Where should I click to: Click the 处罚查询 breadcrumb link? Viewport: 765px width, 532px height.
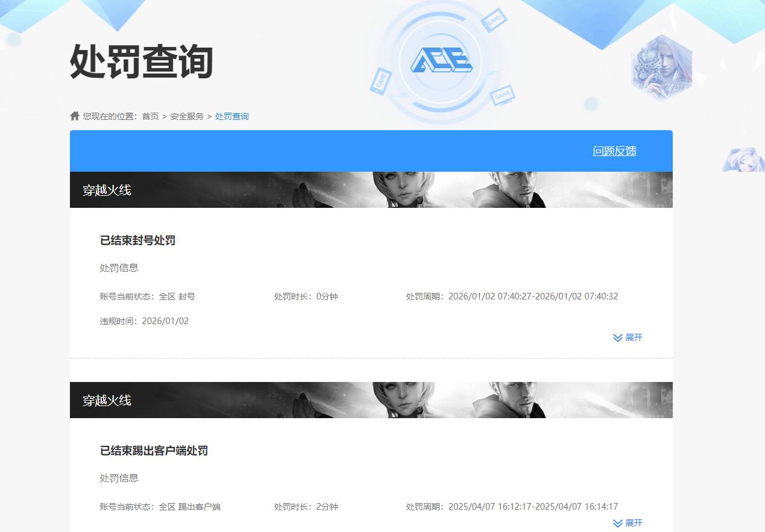pyautogui.click(x=232, y=116)
